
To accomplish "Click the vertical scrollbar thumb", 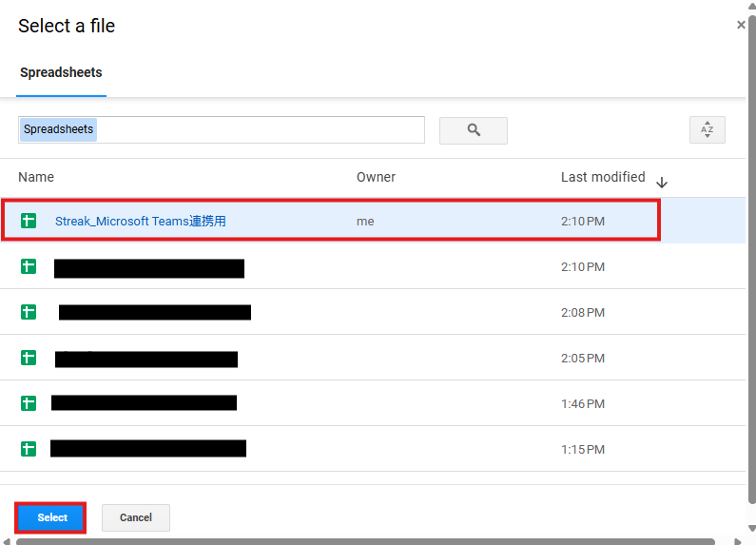I will [751, 261].
